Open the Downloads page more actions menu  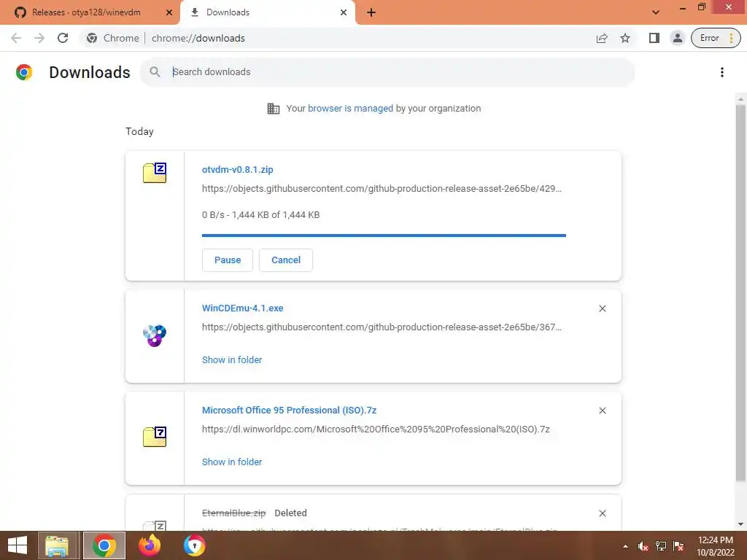pos(722,72)
